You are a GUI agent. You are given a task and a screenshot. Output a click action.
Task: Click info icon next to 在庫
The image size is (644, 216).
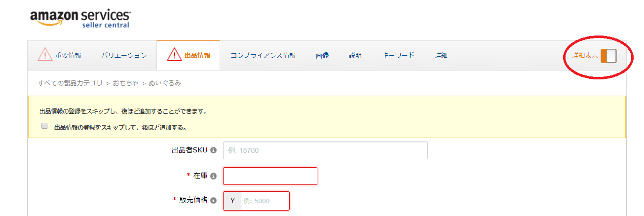[213, 176]
